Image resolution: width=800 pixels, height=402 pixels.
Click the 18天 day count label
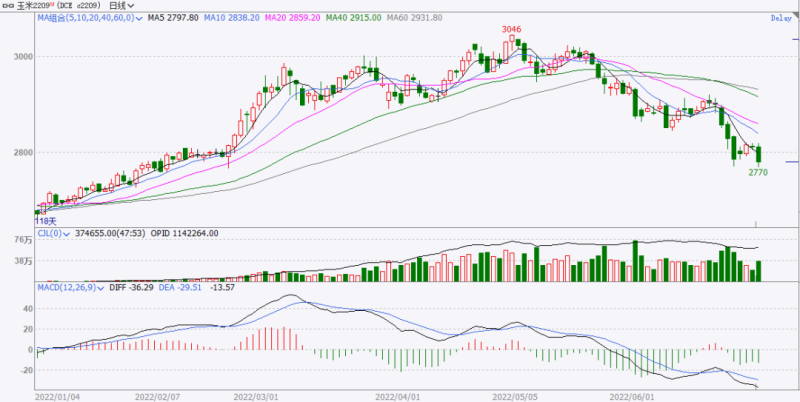[x=46, y=220]
